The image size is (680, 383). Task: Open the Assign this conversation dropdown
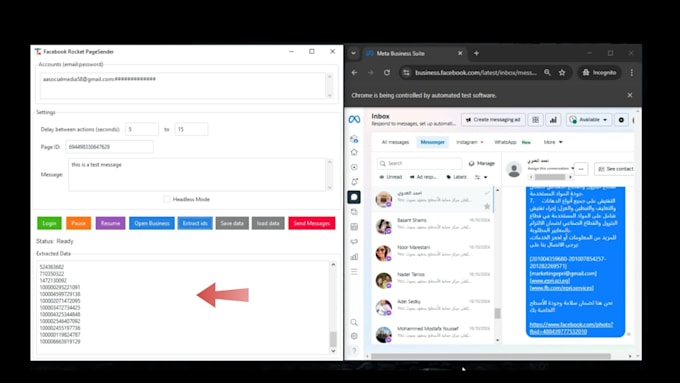click(x=551, y=168)
